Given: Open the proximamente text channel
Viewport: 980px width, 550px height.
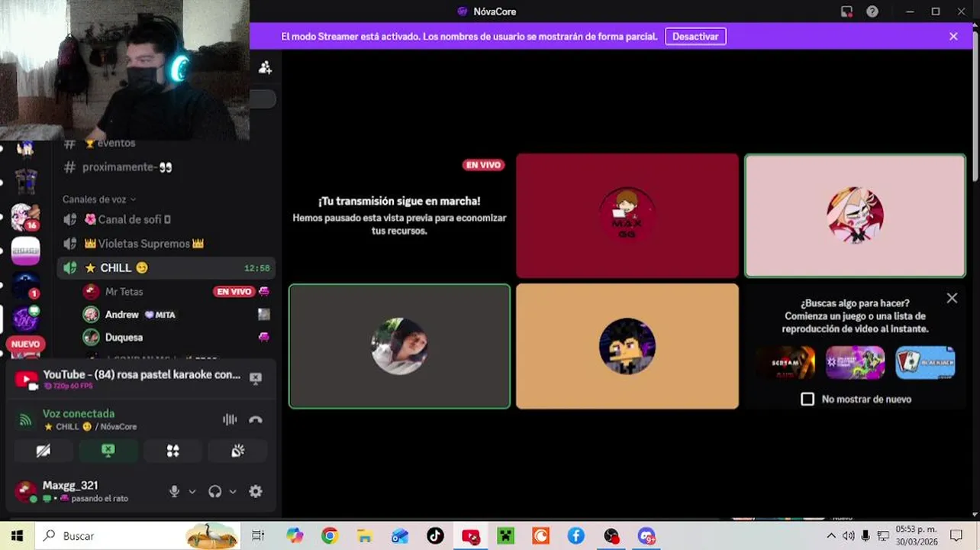Looking at the screenshot, I should click(166, 167).
